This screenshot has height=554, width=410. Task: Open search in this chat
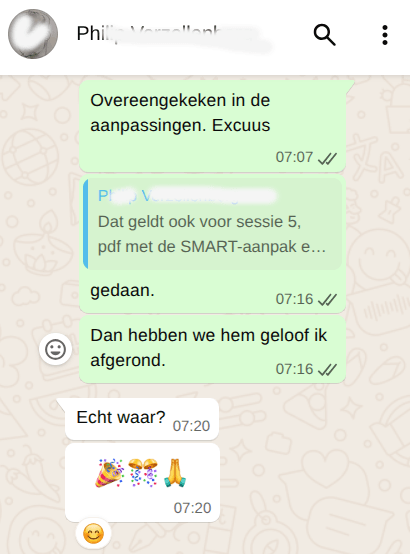(324, 35)
